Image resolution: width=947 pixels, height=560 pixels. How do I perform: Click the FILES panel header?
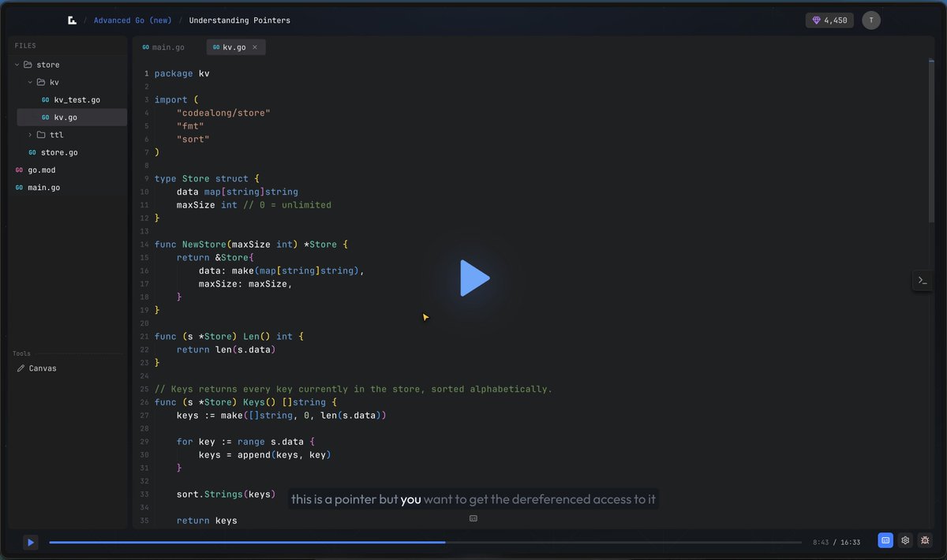(x=25, y=46)
